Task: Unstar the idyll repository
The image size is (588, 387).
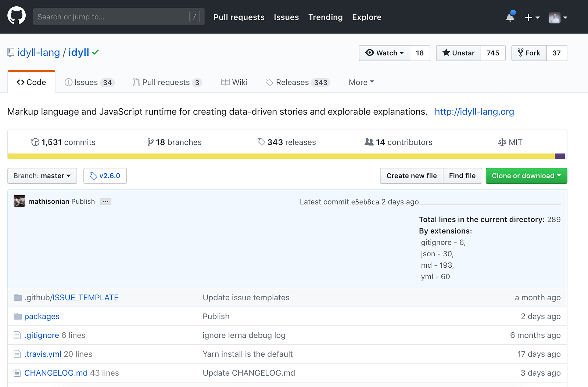Action: (x=458, y=53)
